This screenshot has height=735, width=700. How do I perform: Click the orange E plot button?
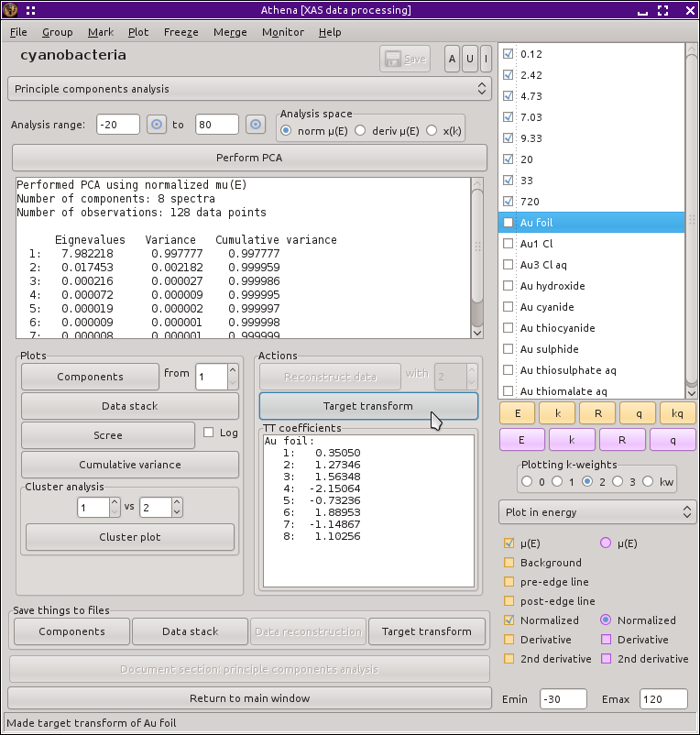click(518, 413)
